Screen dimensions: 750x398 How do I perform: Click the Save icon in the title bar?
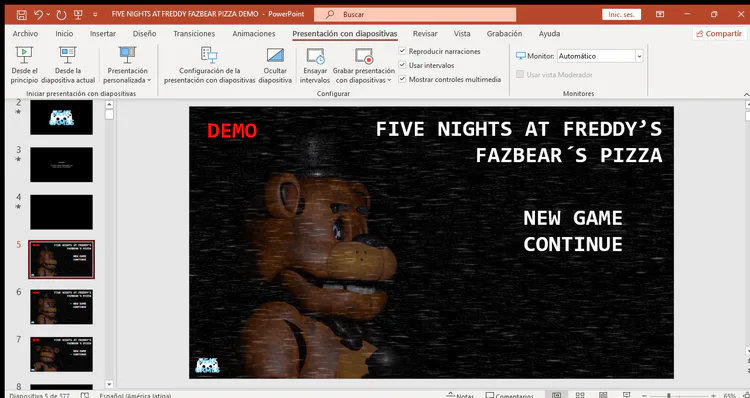coord(22,14)
